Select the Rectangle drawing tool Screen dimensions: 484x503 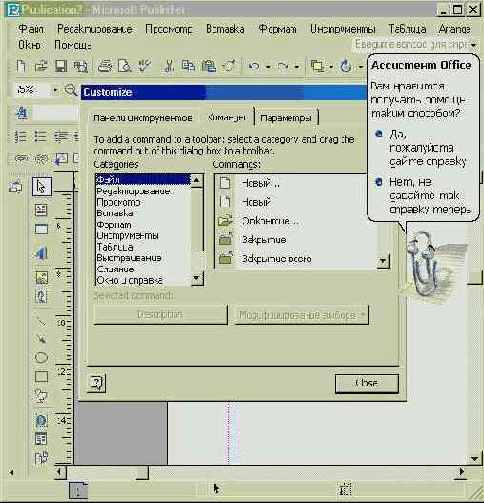point(41,377)
